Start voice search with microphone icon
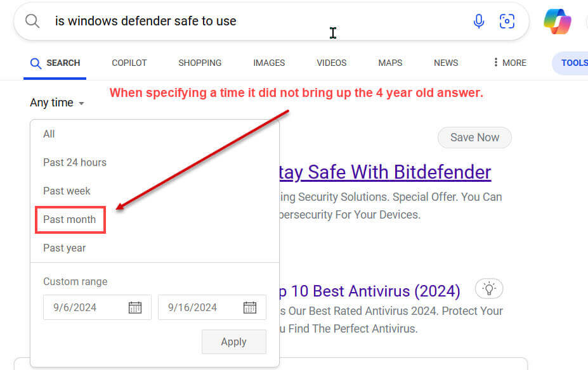Screen dimensions: 588x370 (479, 22)
